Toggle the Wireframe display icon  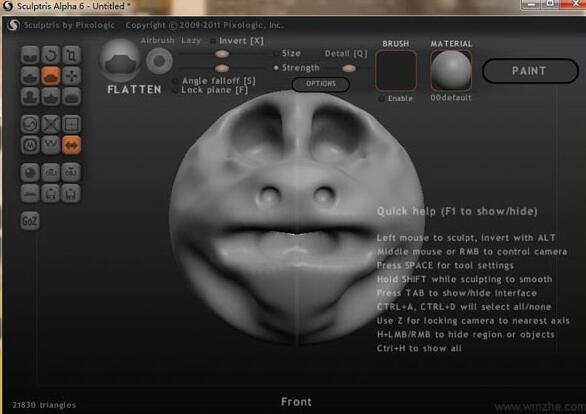coord(71,124)
